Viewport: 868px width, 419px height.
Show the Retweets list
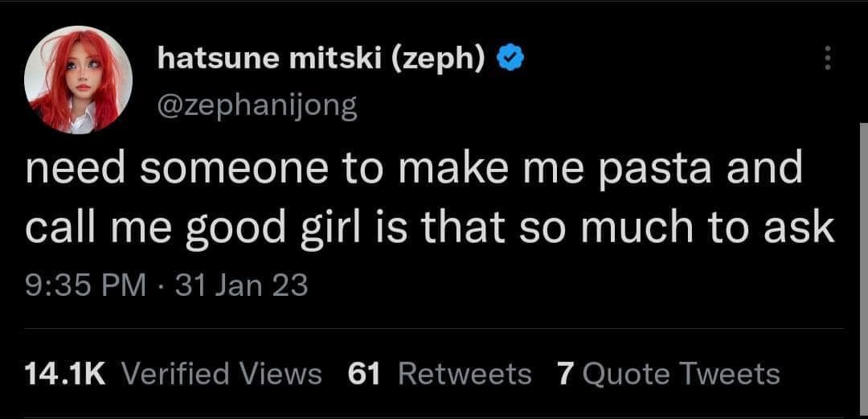464,373
